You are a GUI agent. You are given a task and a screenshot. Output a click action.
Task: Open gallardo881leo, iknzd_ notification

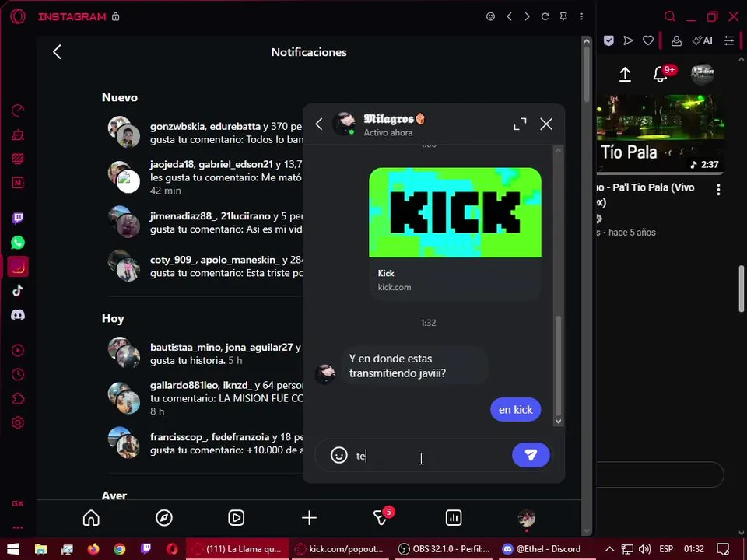tap(205, 397)
